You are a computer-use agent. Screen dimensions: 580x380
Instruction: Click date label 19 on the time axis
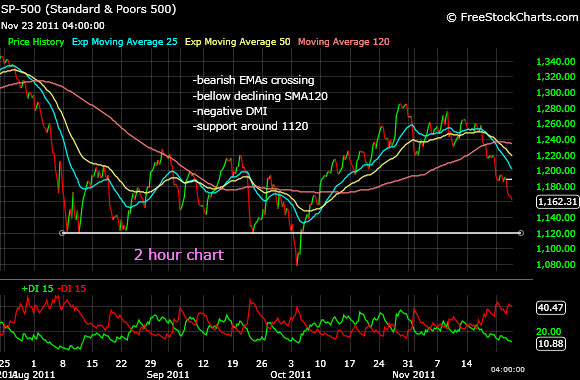click(x=233, y=364)
